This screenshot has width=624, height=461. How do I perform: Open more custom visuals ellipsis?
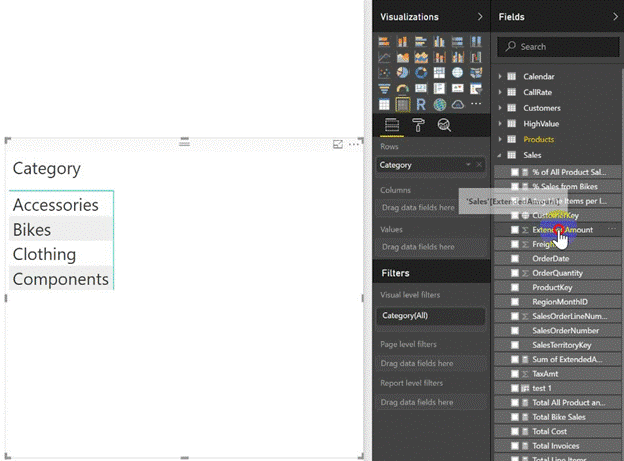[476, 104]
